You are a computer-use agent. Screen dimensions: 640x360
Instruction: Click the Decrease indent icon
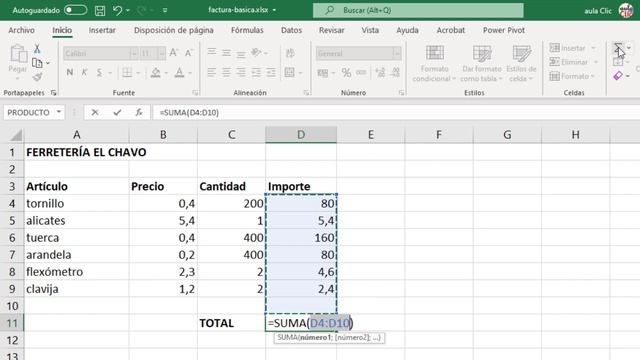[x=256, y=73]
